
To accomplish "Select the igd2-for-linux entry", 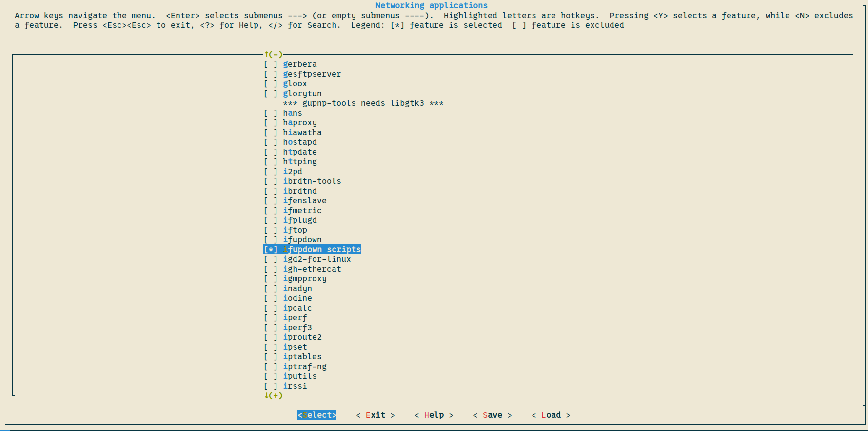I will click(317, 259).
